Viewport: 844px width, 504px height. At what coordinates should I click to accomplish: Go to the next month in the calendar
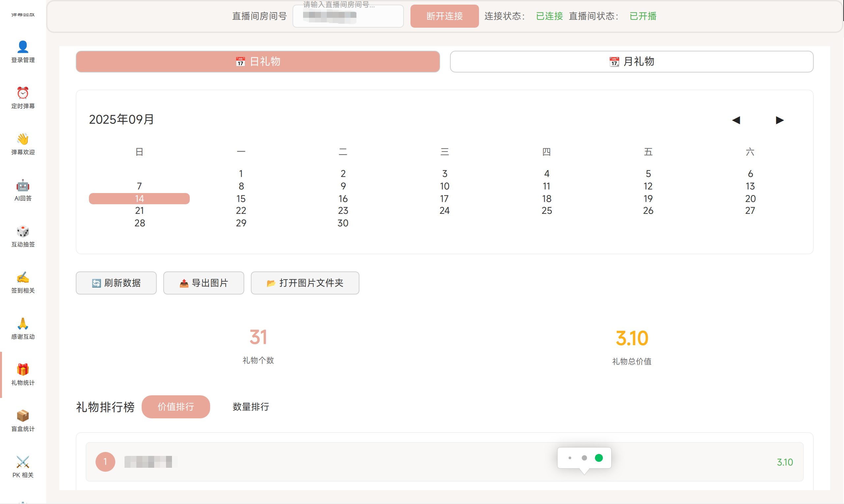pos(780,120)
